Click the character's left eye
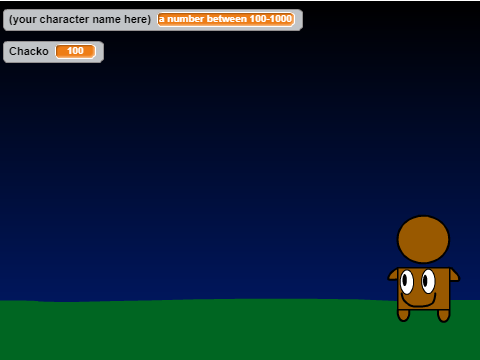 (x=407, y=282)
